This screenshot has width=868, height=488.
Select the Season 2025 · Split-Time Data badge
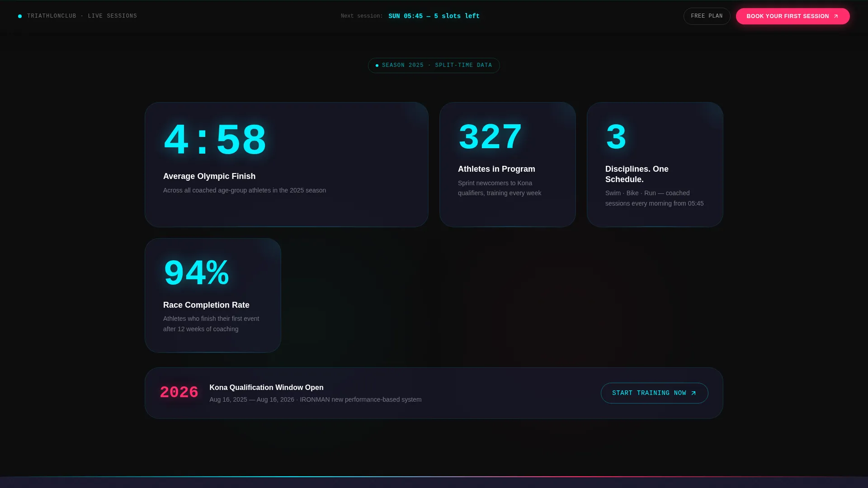pos(434,66)
